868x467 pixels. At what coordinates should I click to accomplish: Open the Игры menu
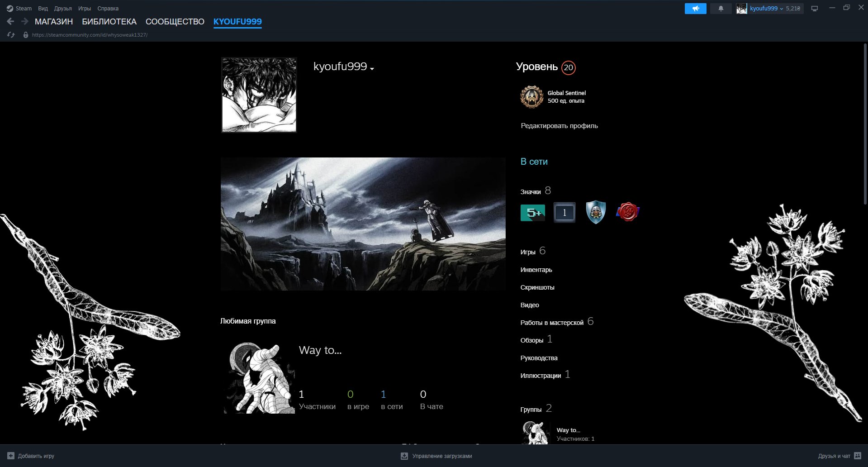(x=84, y=9)
